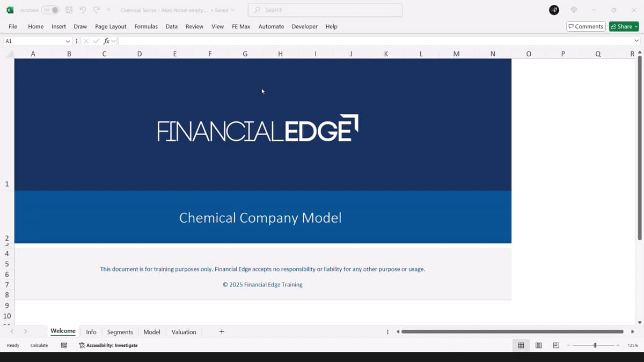Switch to the View ribbon tab
This screenshot has height=362, width=644.
[x=217, y=26]
